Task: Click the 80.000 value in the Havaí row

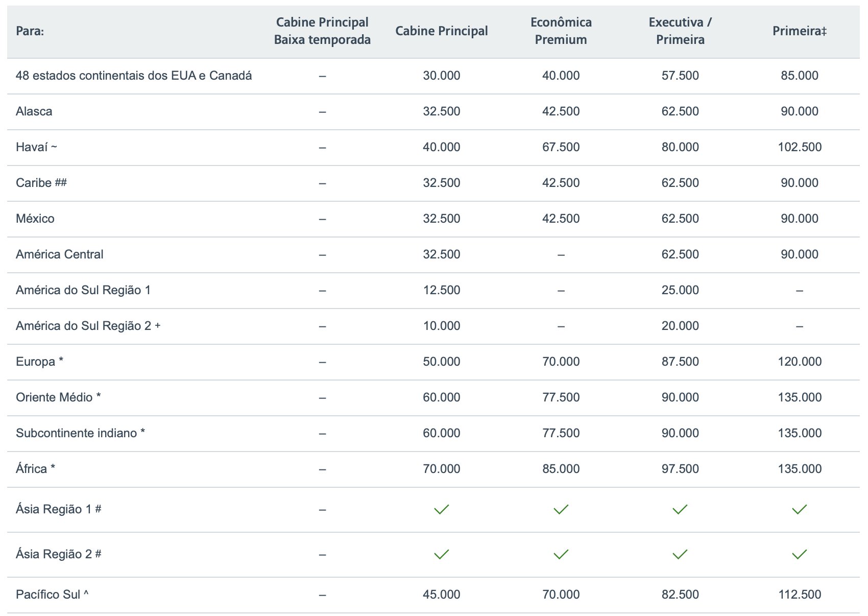Action: (x=680, y=147)
